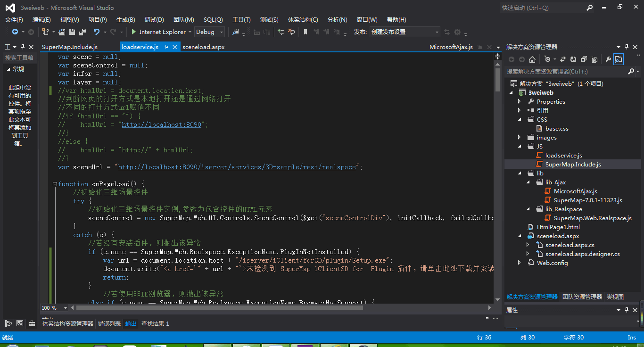This screenshot has height=347, width=644.
Task: Click the editor vertical scrollbar thumb
Action: (x=497, y=80)
